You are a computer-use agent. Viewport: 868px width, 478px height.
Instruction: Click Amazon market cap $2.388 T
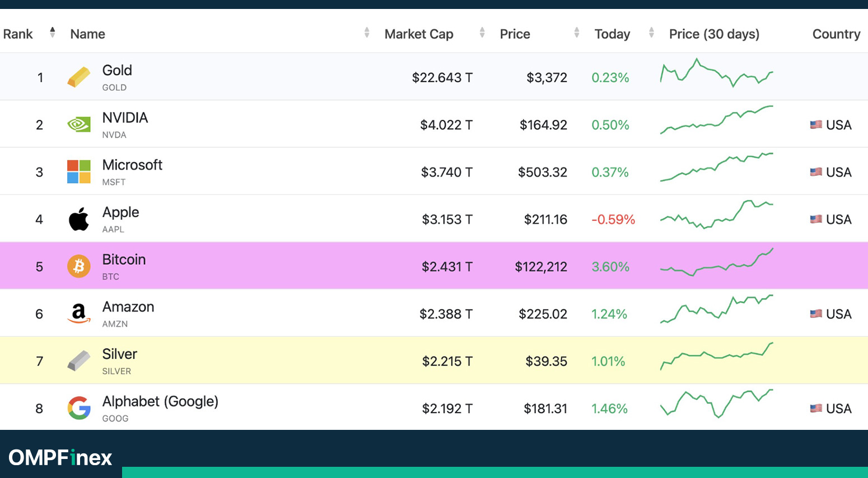point(446,314)
